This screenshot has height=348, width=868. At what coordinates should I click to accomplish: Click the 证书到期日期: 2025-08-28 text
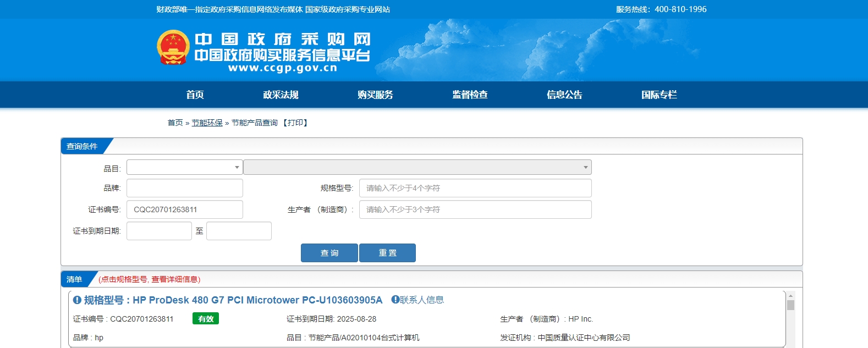[332, 319]
